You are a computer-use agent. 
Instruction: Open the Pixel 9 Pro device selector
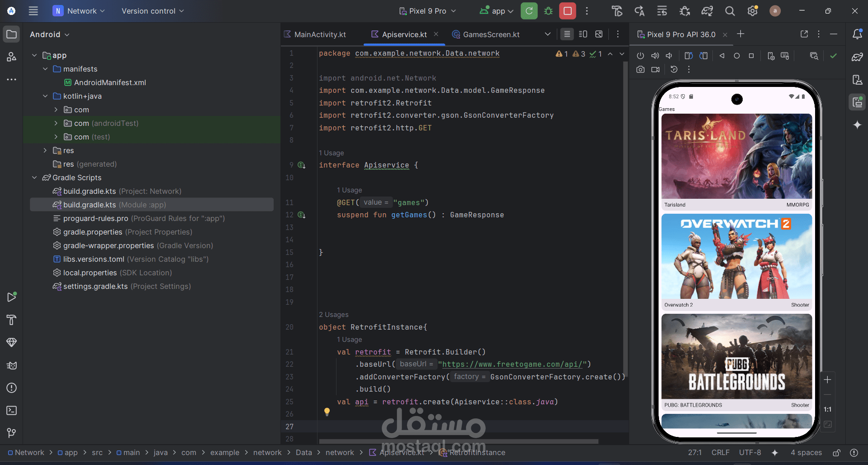point(427,11)
